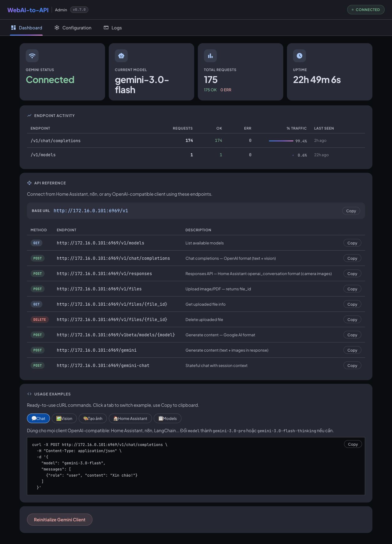Click the trend line icon beside Endpoint Activity

pyautogui.click(x=29, y=115)
